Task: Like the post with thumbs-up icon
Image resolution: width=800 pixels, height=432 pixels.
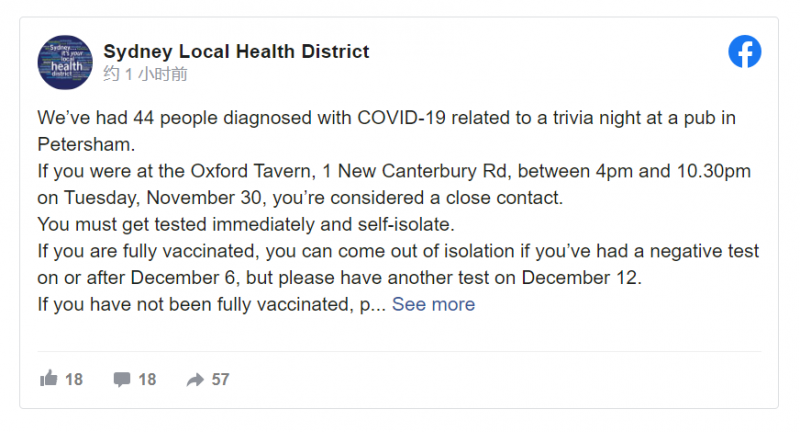Action: pyautogui.click(x=49, y=378)
